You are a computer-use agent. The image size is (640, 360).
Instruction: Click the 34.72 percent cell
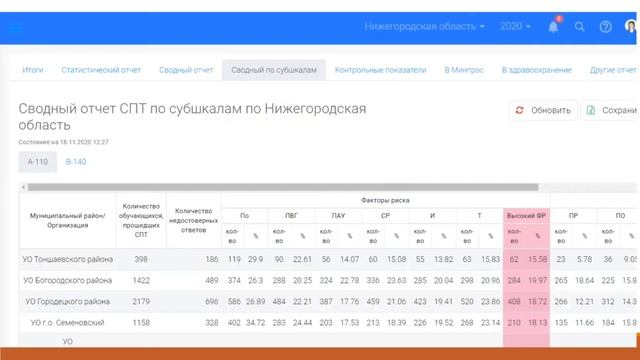pyautogui.click(x=256, y=322)
